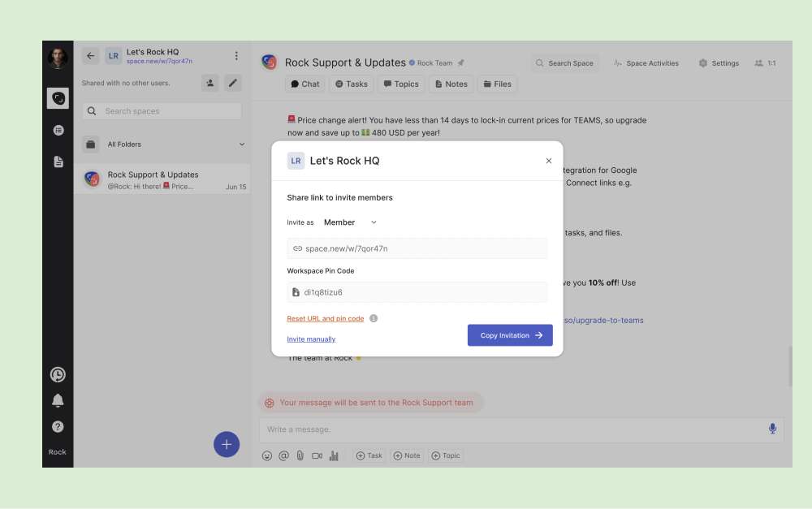The width and height of the screenshot is (812, 509).
Task: Switch to the Notes tab
Action: 451,84
